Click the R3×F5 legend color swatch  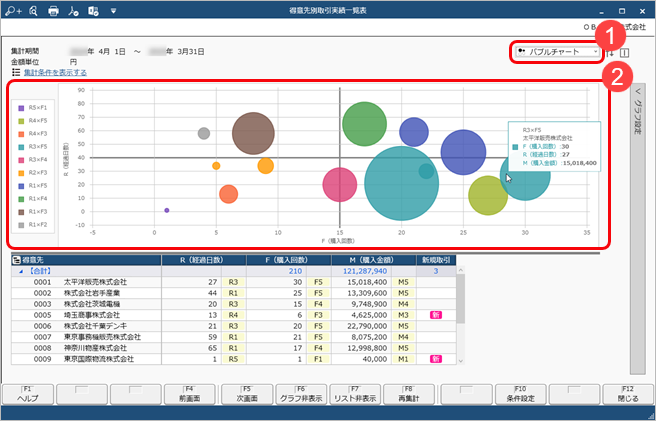[x=22, y=146]
